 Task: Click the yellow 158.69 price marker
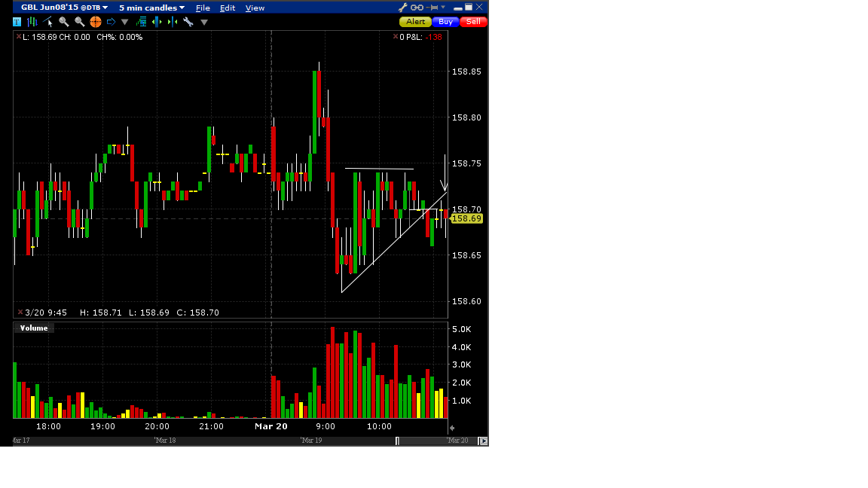click(x=466, y=218)
